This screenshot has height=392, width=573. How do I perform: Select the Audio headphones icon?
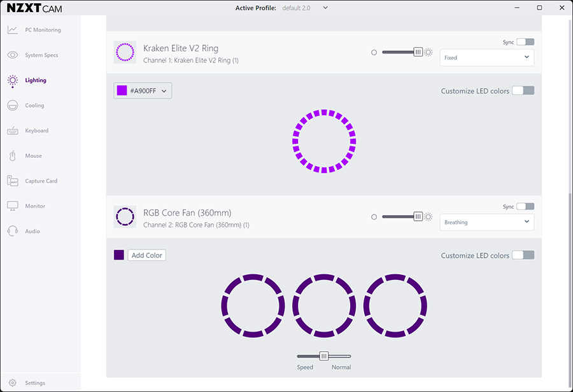[13, 231]
